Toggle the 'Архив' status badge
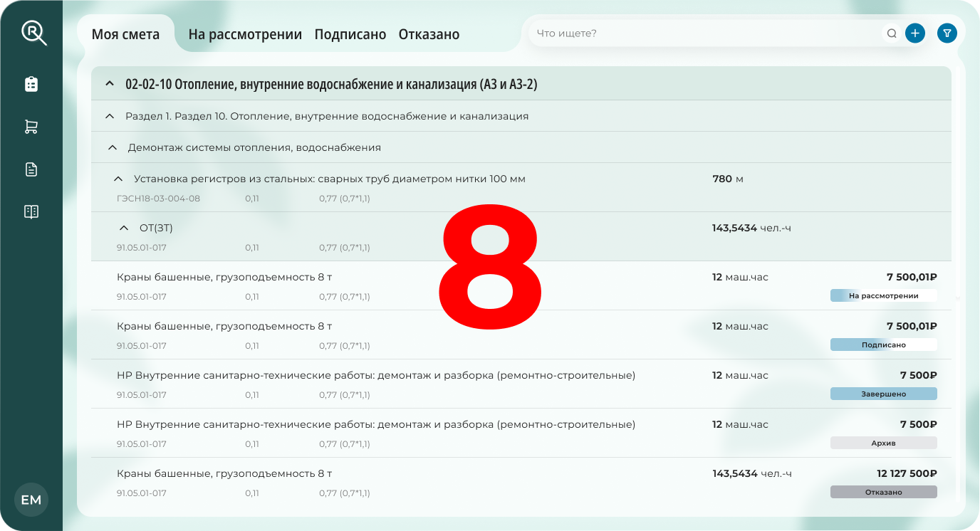The width and height of the screenshot is (980, 531). point(883,442)
